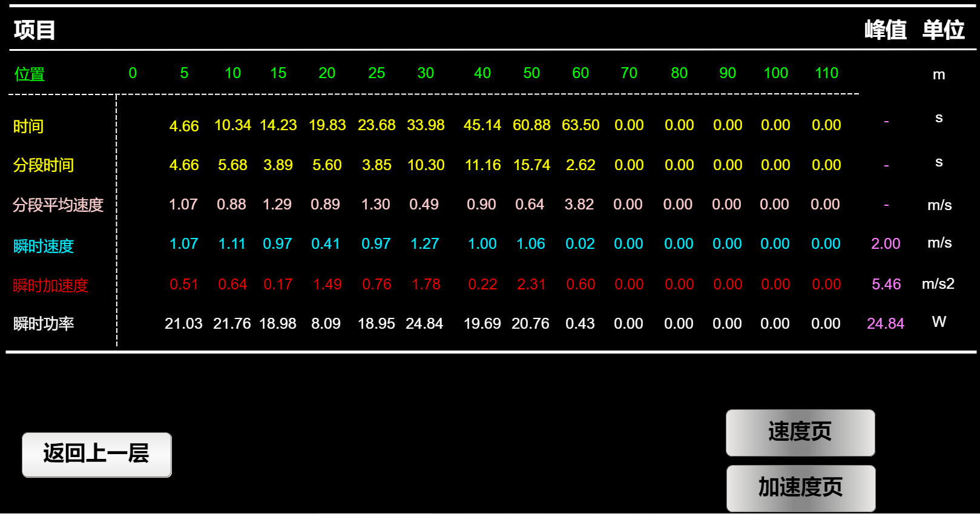This screenshot has height=514, width=980.
Task: Select the 瞬时加速度 row label
Action: (51, 286)
